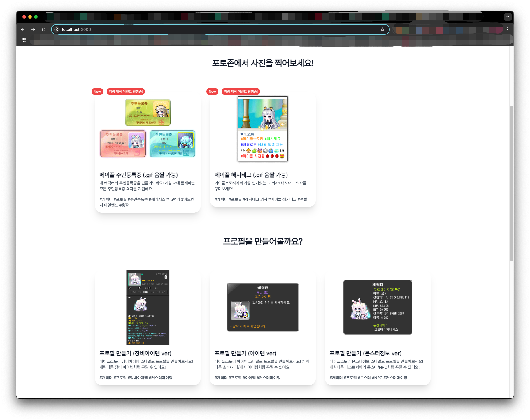Go forward with the browser forward arrow
The height and width of the screenshot is (420, 530).
[33, 29]
